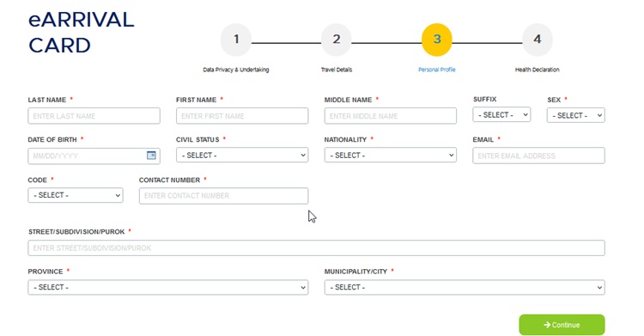Click the Health Declaration step label
This screenshot has height=336, width=644.
pyautogui.click(x=538, y=70)
